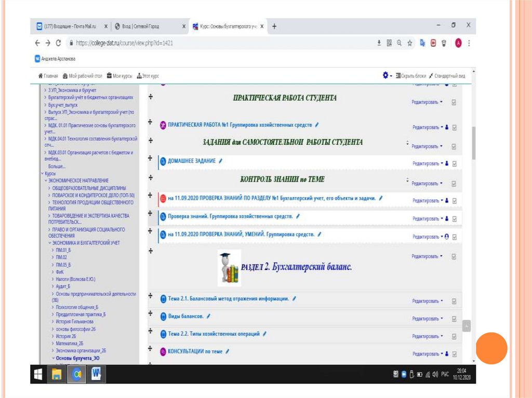Viewport: 532px width, 398px height.
Task: Tick checkbox in Тема 2.2 row
Action: coord(454,337)
